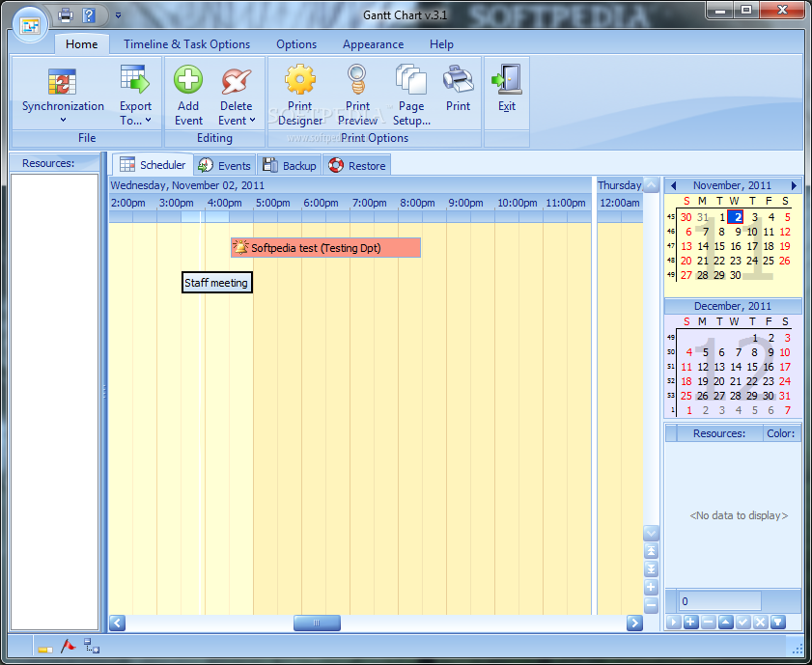This screenshot has width=812, height=665.
Task: Select the Softpedia test event bar
Action: pos(325,248)
